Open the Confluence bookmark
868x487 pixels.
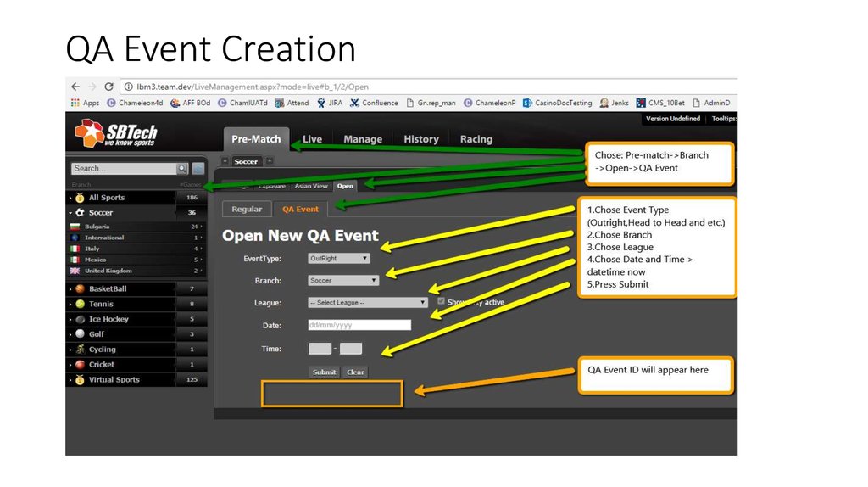point(374,103)
